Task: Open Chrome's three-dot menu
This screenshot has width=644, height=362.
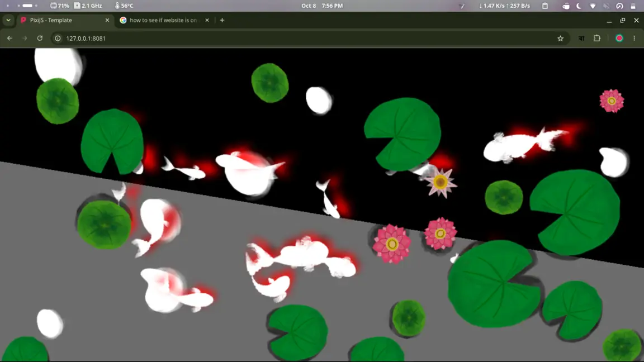Action: coord(634,38)
